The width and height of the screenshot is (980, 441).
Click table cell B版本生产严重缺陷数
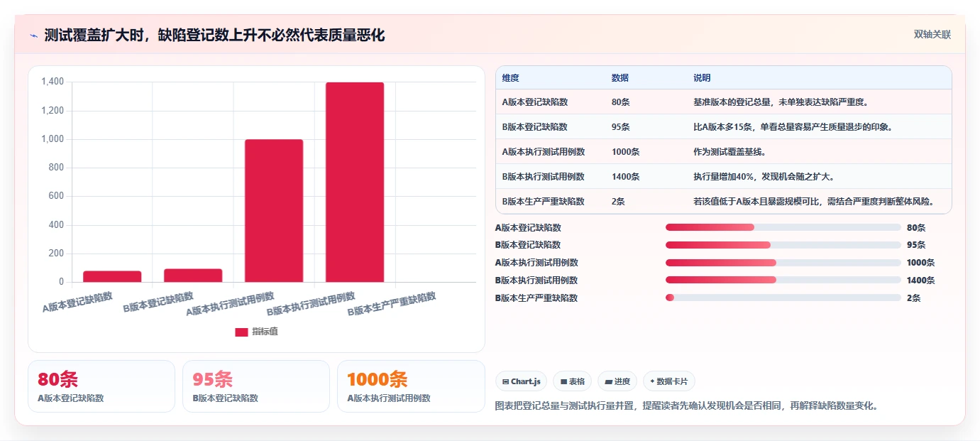click(x=543, y=202)
